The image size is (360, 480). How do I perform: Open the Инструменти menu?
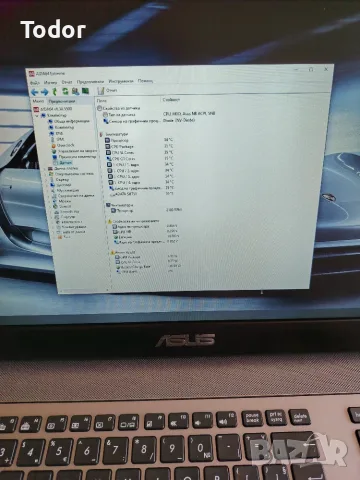[x=121, y=81]
